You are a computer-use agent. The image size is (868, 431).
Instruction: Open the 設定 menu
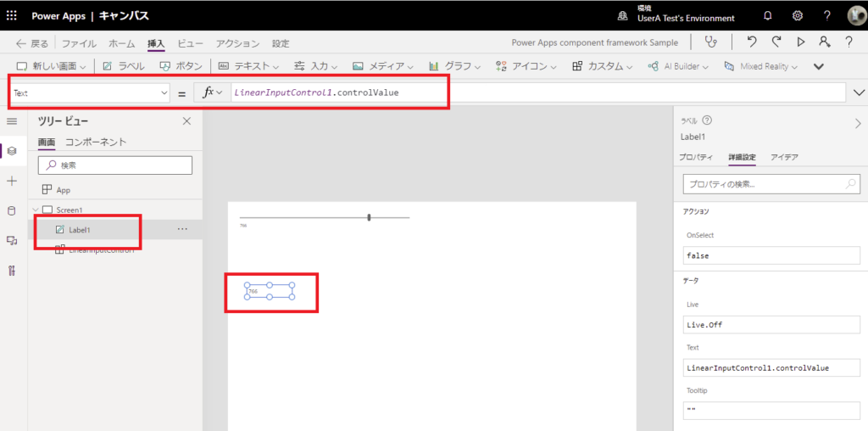point(281,44)
